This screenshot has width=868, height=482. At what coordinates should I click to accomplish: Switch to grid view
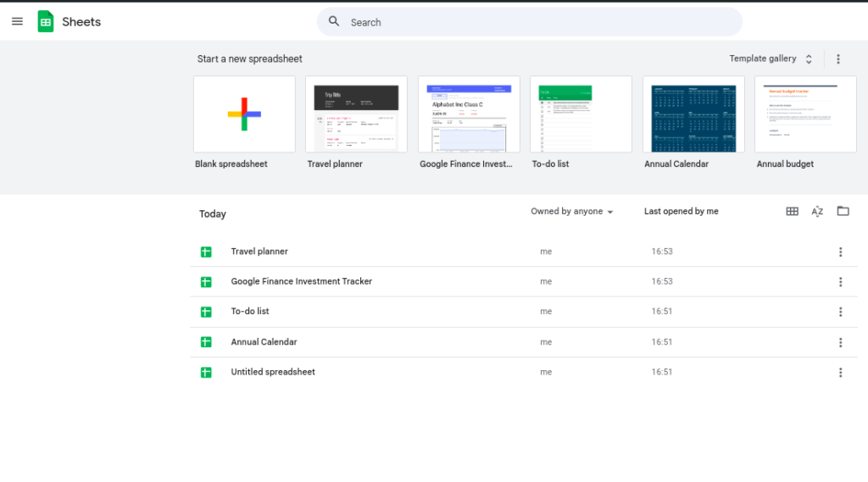pyautogui.click(x=793, y=212)
